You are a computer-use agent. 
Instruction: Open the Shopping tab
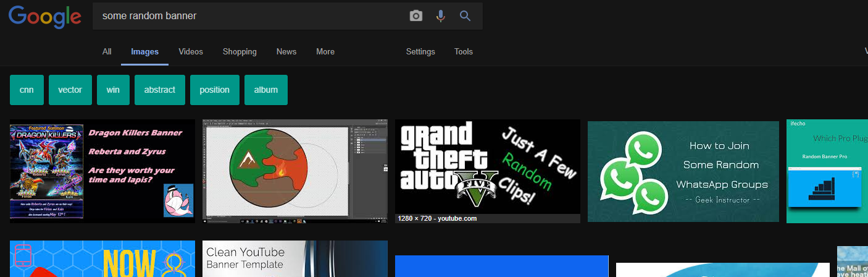[240, 52]
